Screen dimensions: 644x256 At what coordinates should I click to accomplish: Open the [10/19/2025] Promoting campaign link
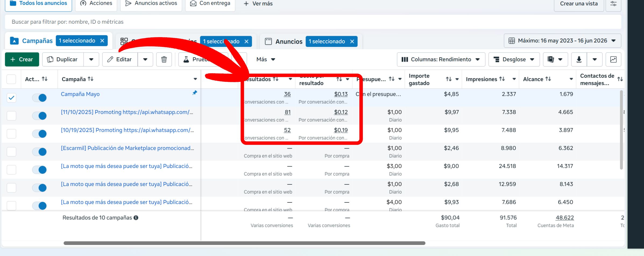[127, 130]
